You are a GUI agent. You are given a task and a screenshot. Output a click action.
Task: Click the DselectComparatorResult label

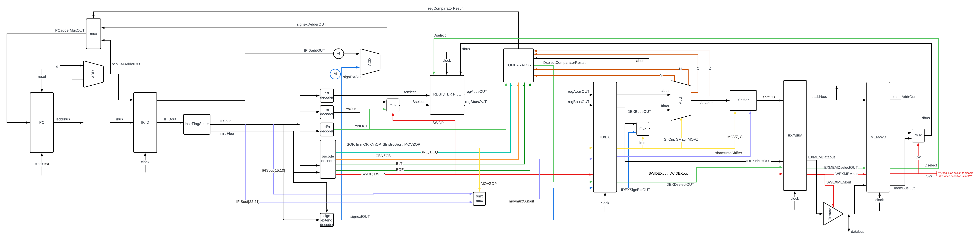coord(564,63)
